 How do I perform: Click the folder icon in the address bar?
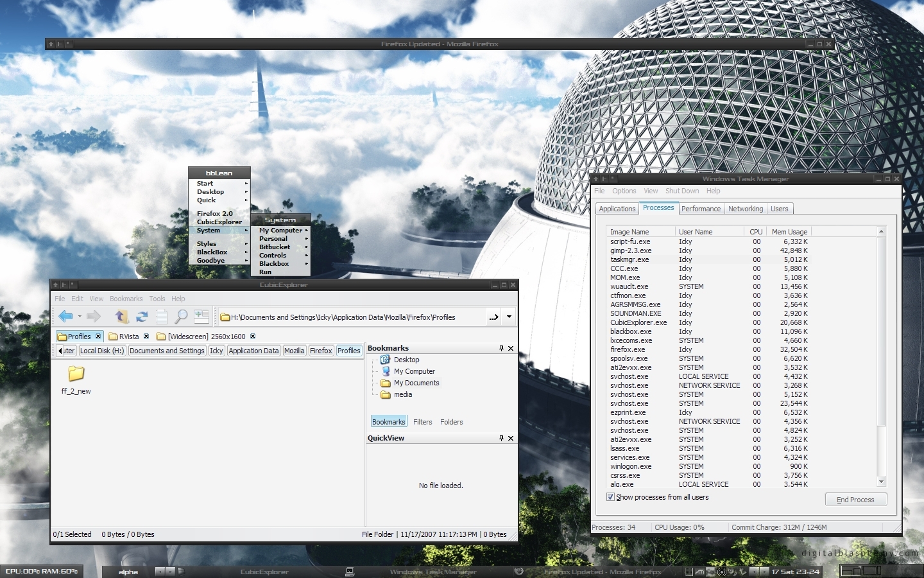[225, 317]
